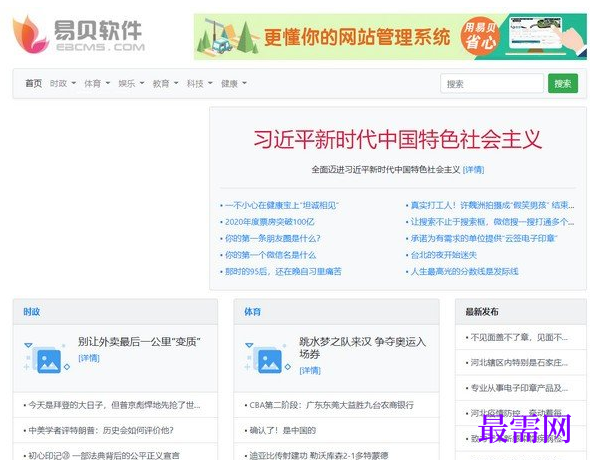This screenshot has width=590, height=460.
Task: Open headline 习近平新时代中国特色社会主义
Action: click(x=398, y=139)
